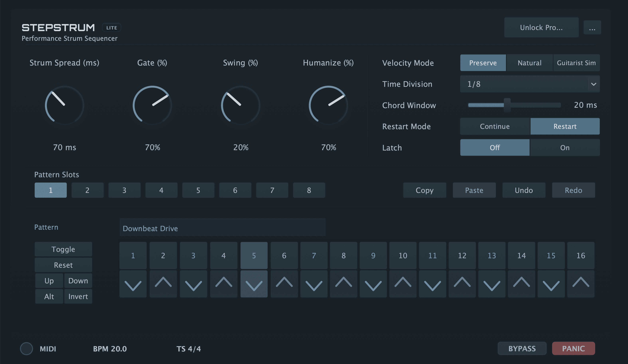Open the three-dots more options menu
Image resolution: width=628 pixels, height=364 pixels.
coord(592,27)
